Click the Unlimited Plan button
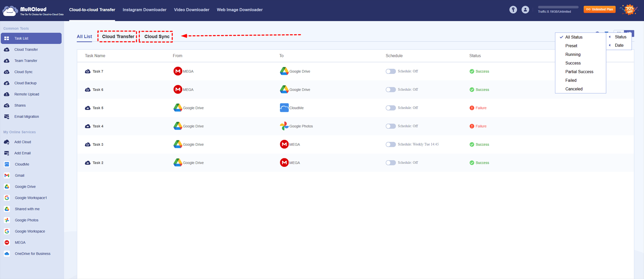The height and width of the screenshot is (279, 644). 599,9
